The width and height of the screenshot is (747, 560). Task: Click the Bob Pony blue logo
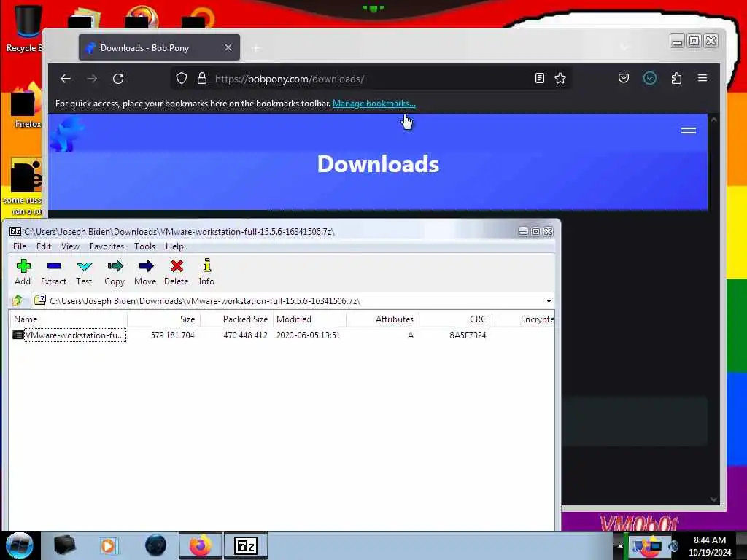tap(68, 134)
